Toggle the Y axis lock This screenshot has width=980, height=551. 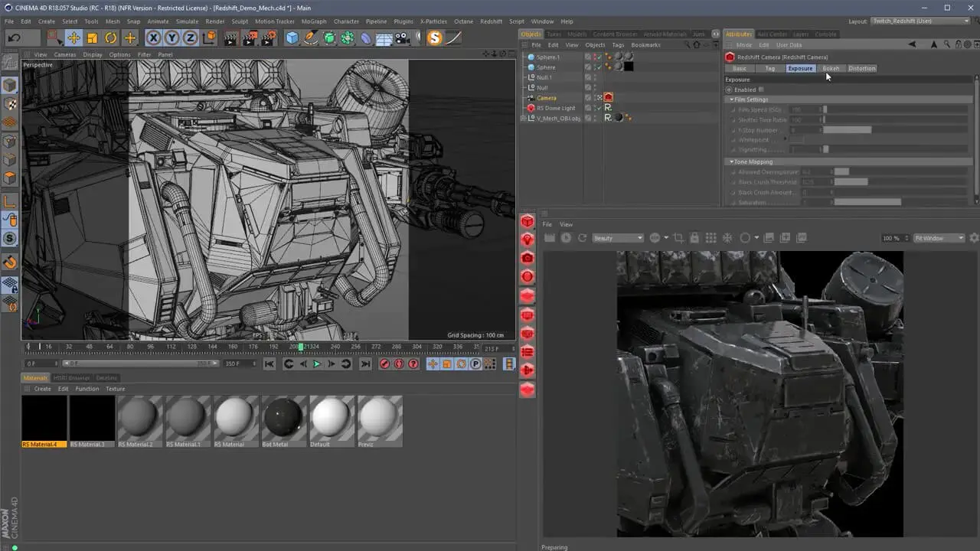coord(172,37)
